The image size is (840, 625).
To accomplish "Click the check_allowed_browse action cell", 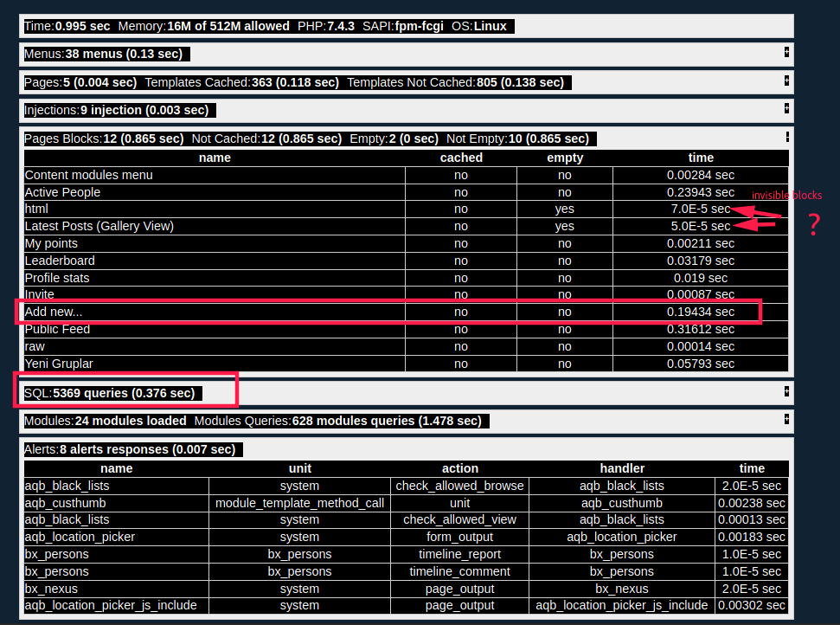I will [459, 486].
